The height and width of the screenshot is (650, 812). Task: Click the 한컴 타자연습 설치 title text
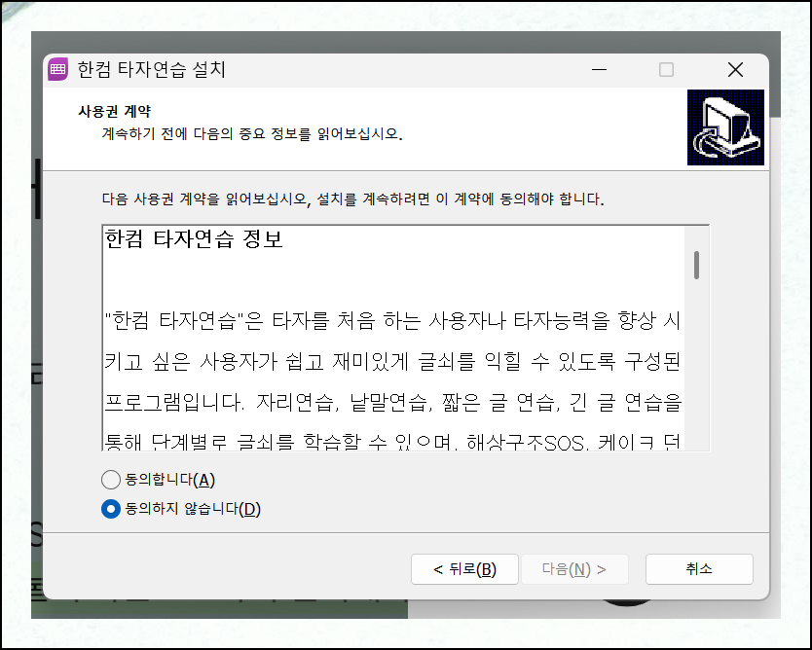[x=152, y=69]
